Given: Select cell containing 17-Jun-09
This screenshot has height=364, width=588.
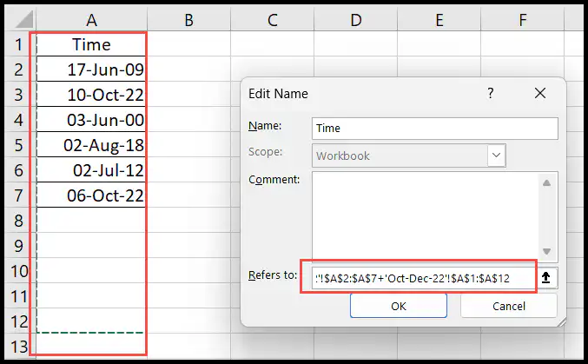Looking at the screenshot, I should coord(91,69).
